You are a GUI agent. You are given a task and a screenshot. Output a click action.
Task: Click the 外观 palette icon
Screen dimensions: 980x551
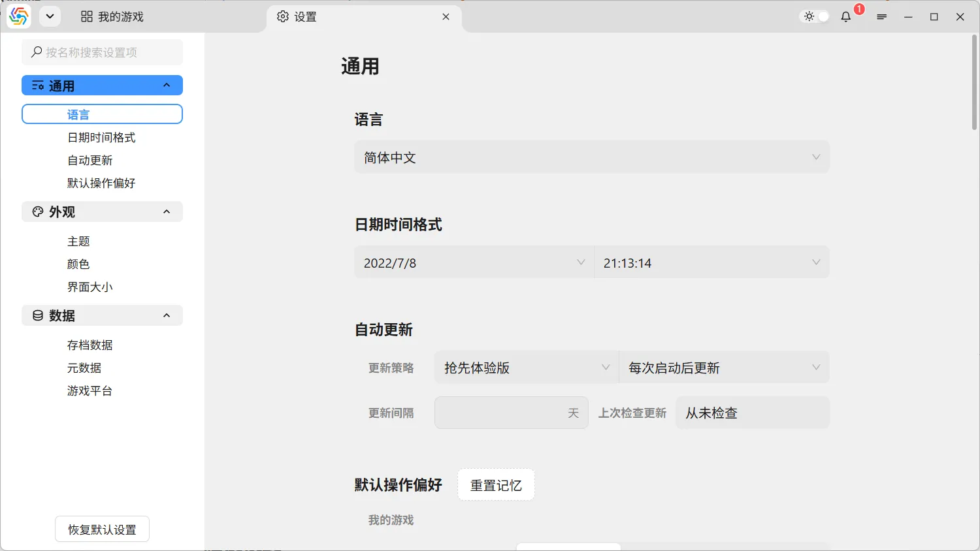tap(38, 212)
